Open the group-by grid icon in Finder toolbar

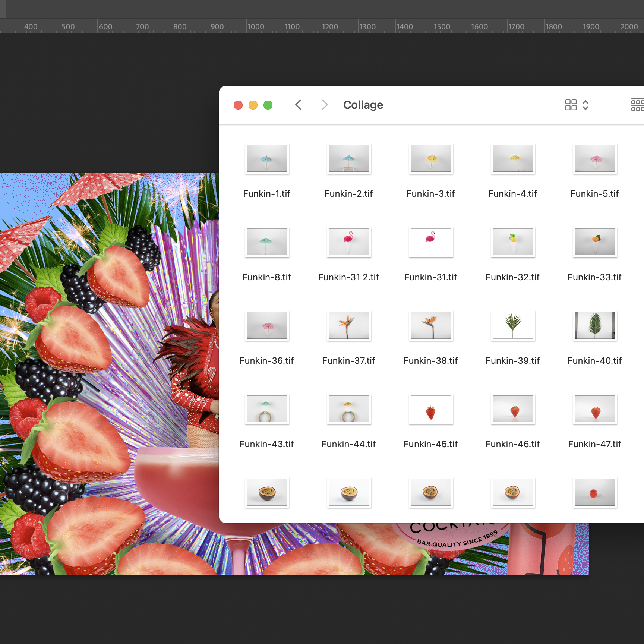637,105
